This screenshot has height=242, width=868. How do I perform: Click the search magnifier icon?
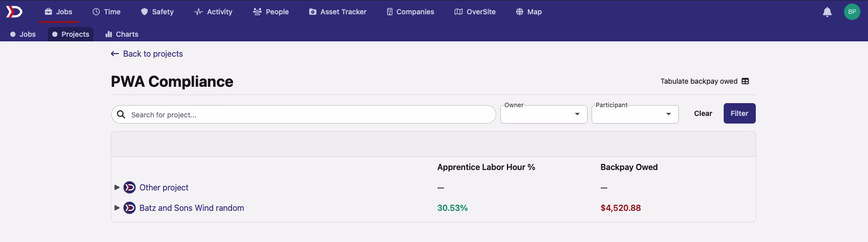tap(121, 114)
